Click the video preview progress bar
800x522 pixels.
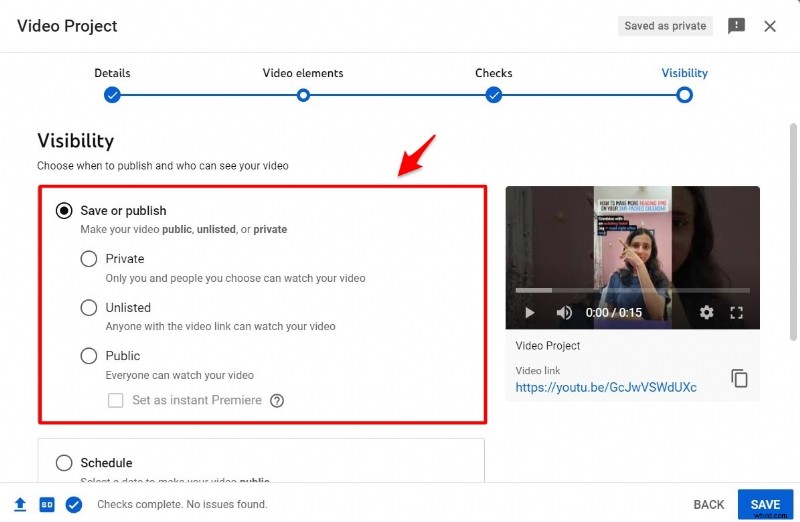coord(633,290)
